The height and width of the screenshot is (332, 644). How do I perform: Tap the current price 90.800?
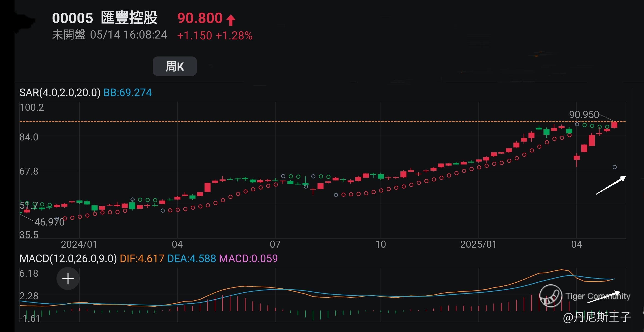[200, 18]
